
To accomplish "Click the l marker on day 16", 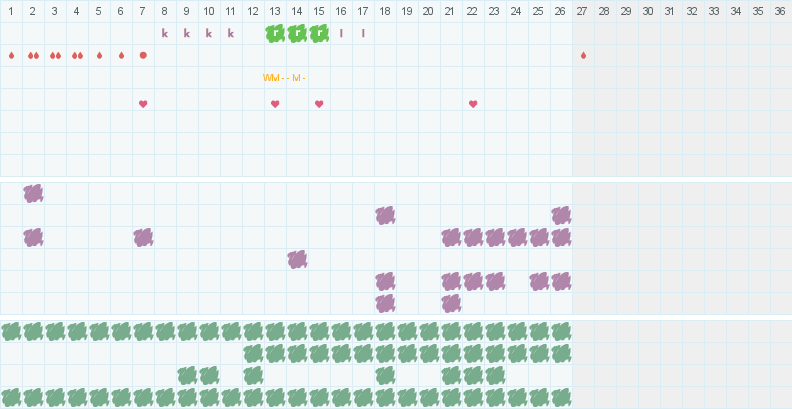I will tap(341, 33).
